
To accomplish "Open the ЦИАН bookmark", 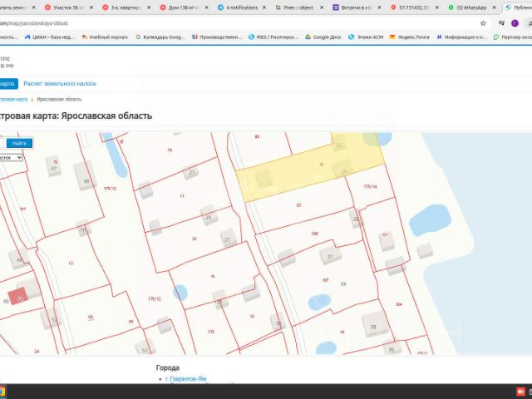I will click(50, 37).
